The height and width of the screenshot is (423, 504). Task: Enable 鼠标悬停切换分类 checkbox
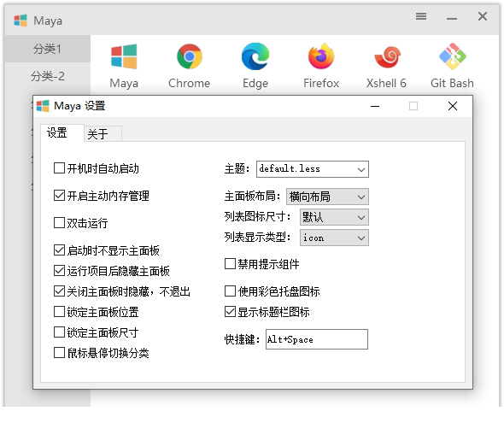pos(59,353)
